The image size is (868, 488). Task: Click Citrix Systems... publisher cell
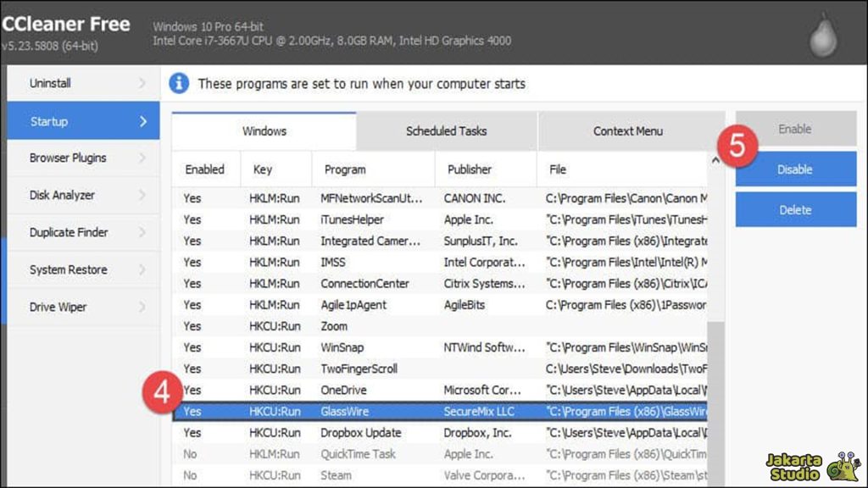pyautogui.click(x=484, y=283)
